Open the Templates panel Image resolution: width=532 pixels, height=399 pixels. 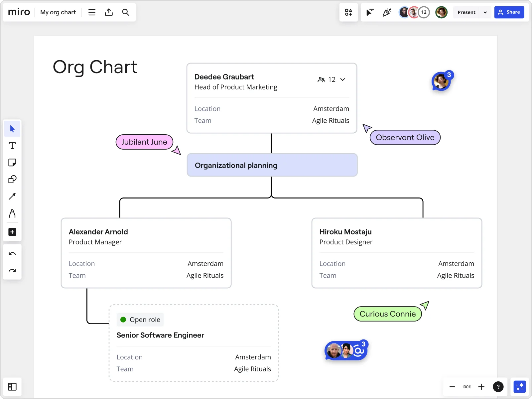tap(348, 12)
